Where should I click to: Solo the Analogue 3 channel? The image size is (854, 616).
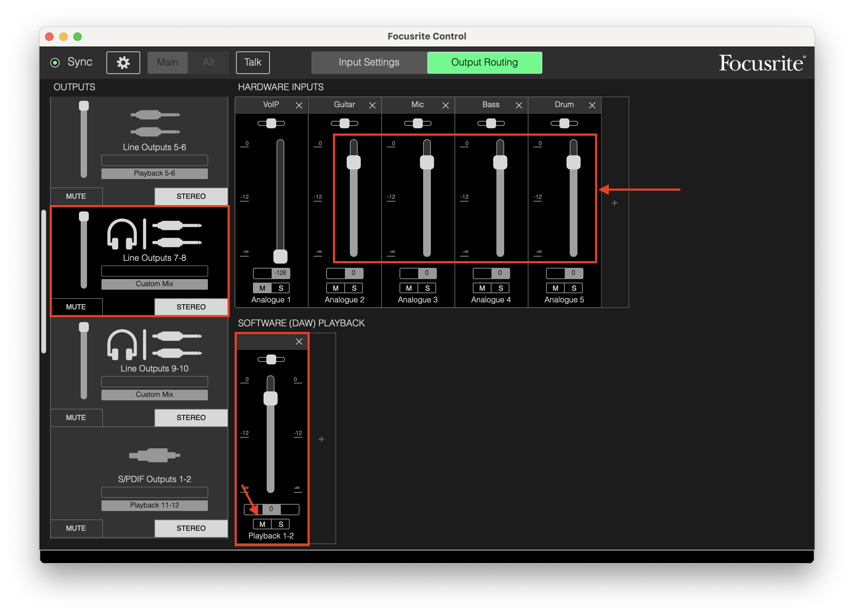pos(427,288)
